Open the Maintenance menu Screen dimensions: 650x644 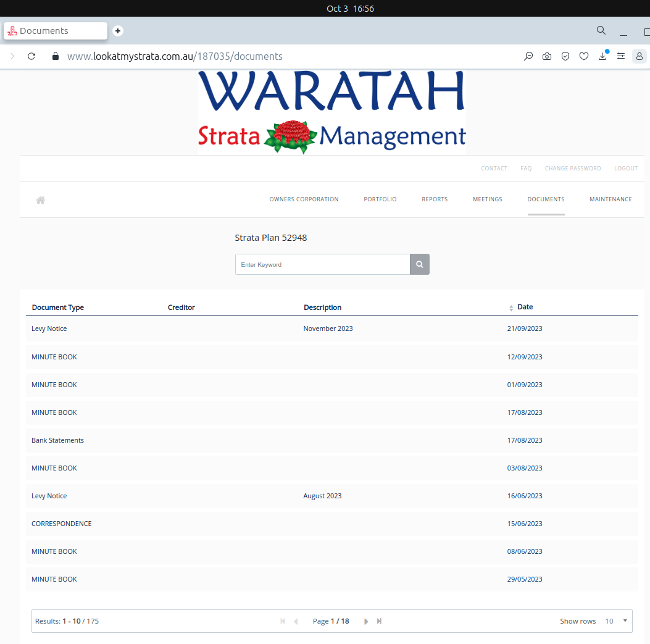click(610, 199)
